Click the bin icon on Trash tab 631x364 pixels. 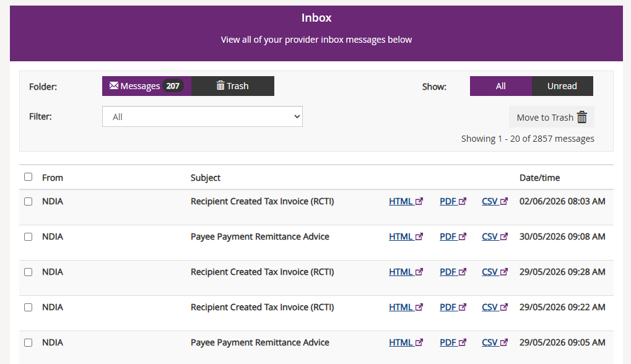click(x=220, y=85)
